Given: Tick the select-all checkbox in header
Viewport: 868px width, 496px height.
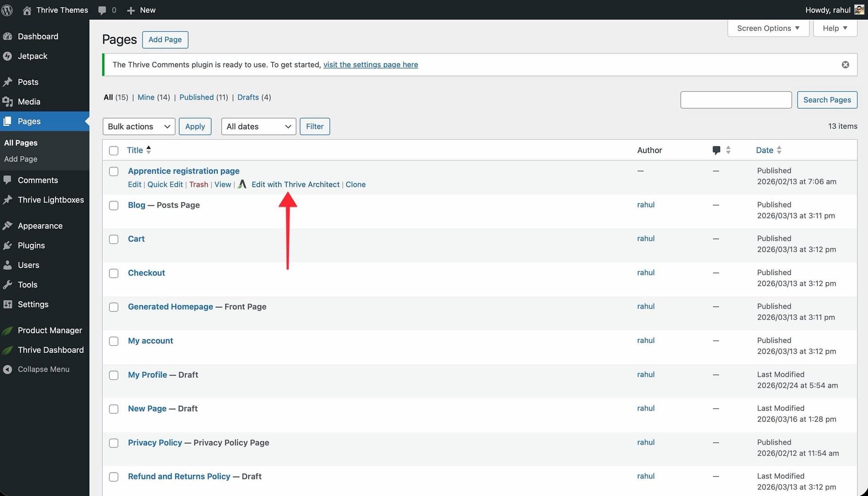Looking at the screenshot, I should pos(114,151).
